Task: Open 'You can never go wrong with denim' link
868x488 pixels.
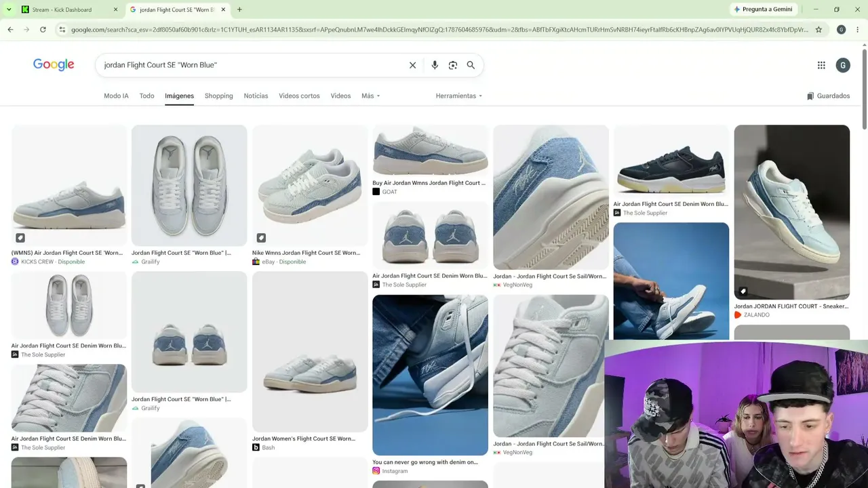Action: coord(425,462)
